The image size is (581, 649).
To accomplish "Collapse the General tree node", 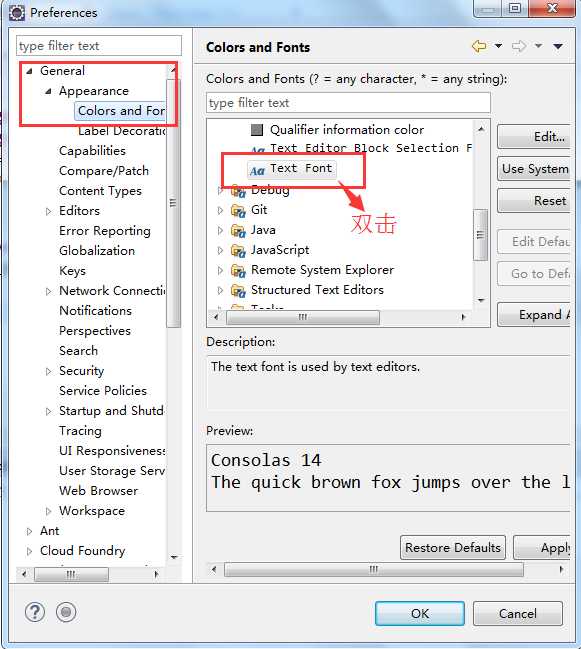I will tap(29, 71).
